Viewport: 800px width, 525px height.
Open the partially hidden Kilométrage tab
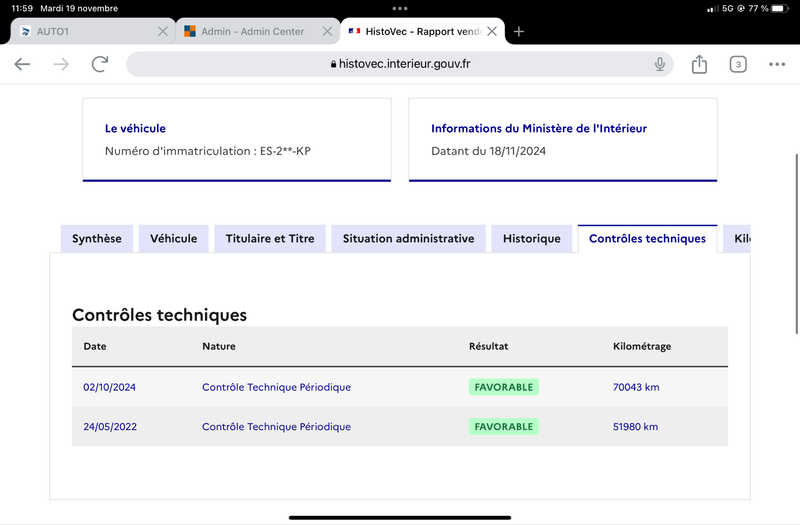tap(737, 239)
